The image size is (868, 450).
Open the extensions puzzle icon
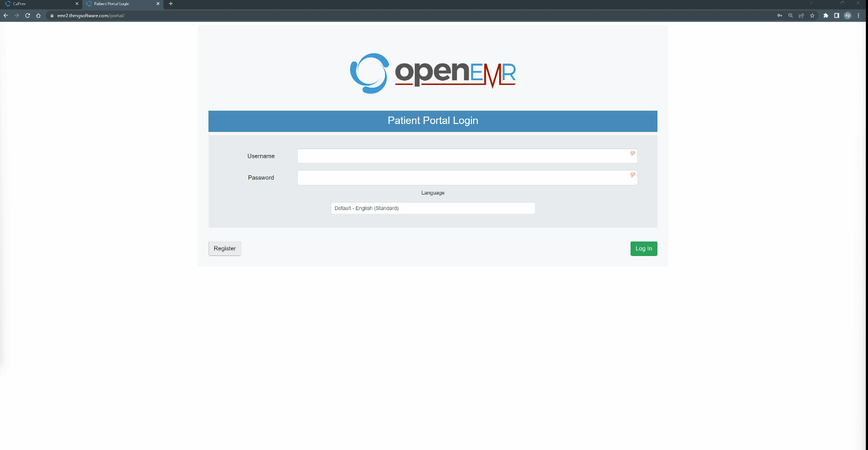826,15
